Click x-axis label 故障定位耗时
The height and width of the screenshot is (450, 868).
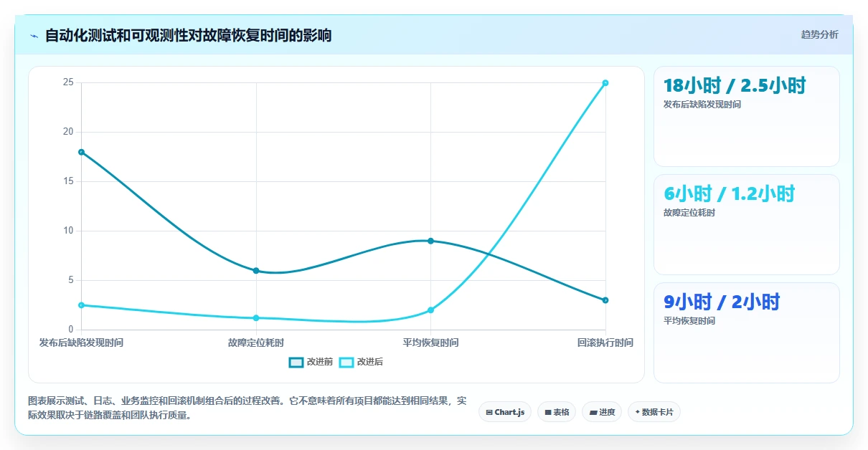(x=256, y=343)
